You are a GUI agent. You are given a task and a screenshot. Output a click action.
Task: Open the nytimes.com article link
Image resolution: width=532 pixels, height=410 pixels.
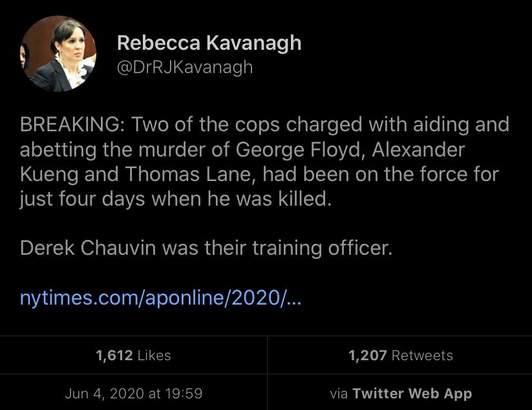pyautogui.click(x=161, y=299)
